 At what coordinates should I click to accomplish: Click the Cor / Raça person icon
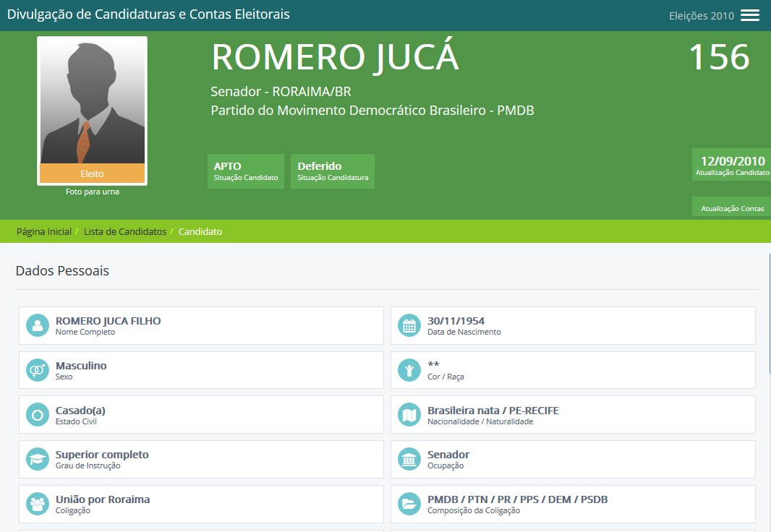[409, 370]
